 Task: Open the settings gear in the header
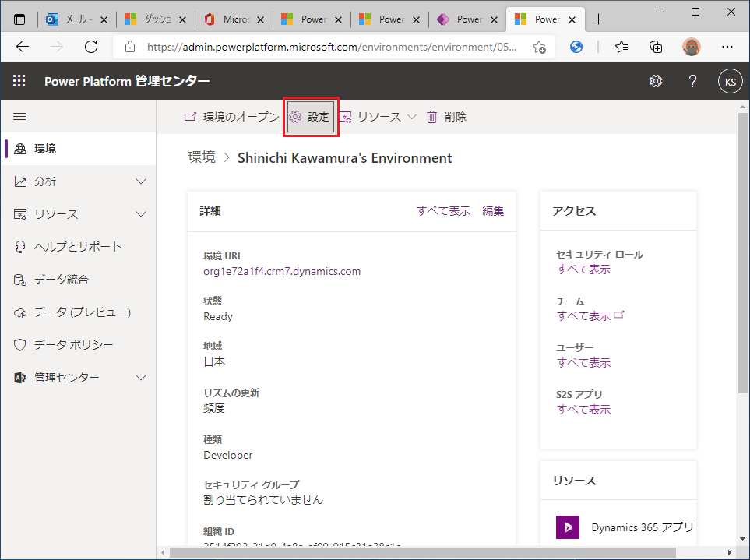click(x=655, y=81)
